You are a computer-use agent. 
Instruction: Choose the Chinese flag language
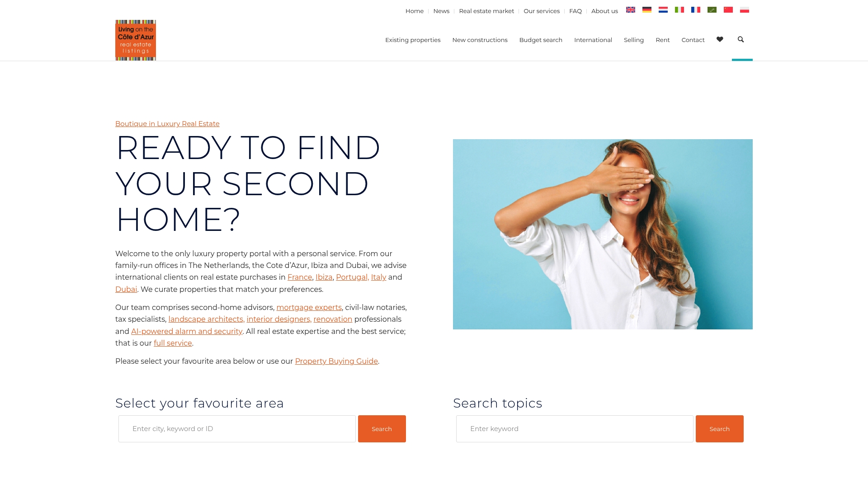728,10
